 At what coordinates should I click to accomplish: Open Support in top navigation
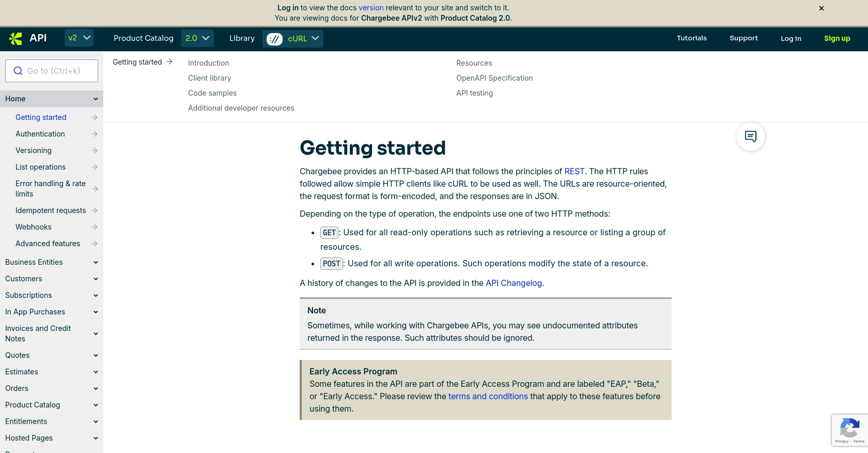pyautogui.click(x=743, y=38)
